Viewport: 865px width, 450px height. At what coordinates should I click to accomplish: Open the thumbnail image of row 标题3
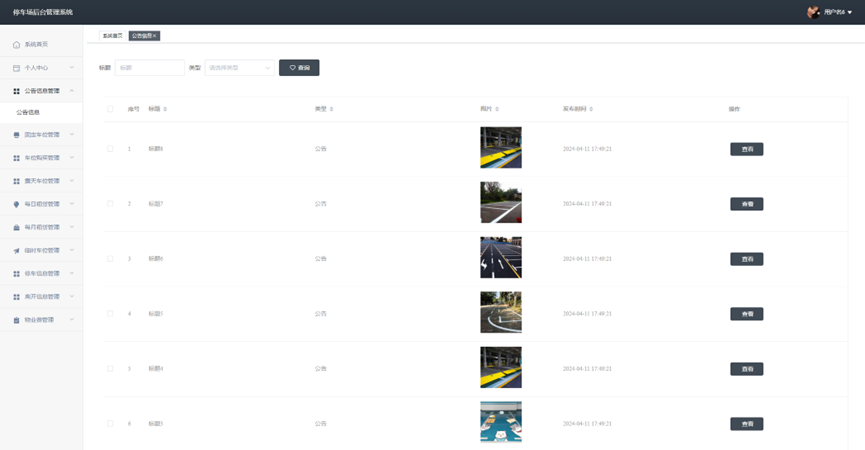[x=501, y=422]
